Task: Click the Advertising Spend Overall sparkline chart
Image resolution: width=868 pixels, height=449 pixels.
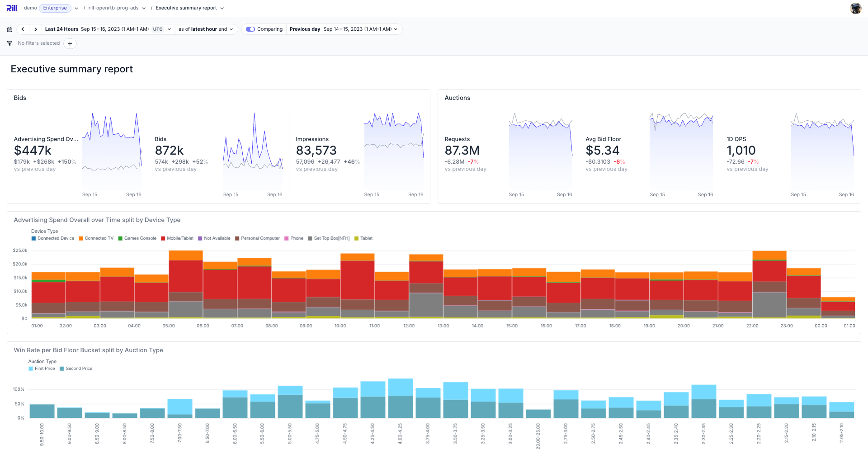Action: click(112, 149)
